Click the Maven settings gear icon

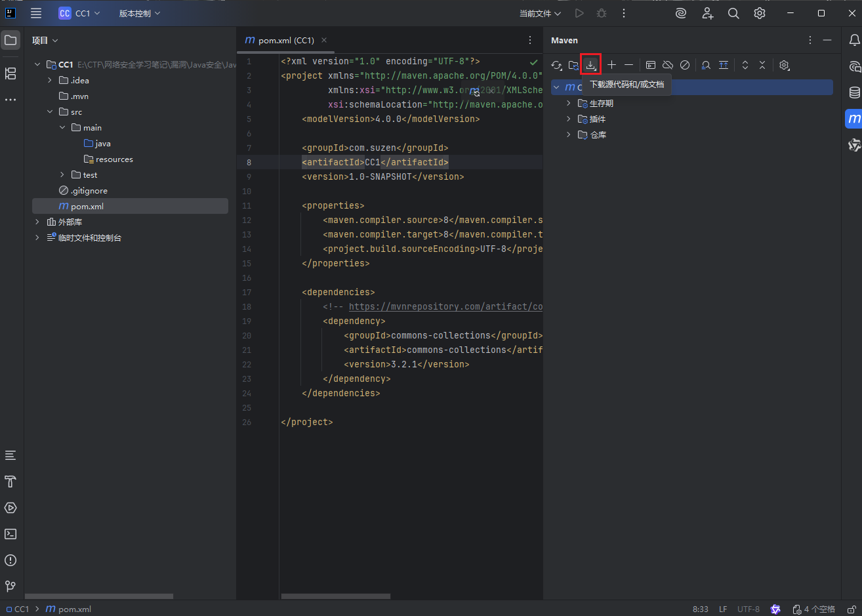click(x=784, y=65)
